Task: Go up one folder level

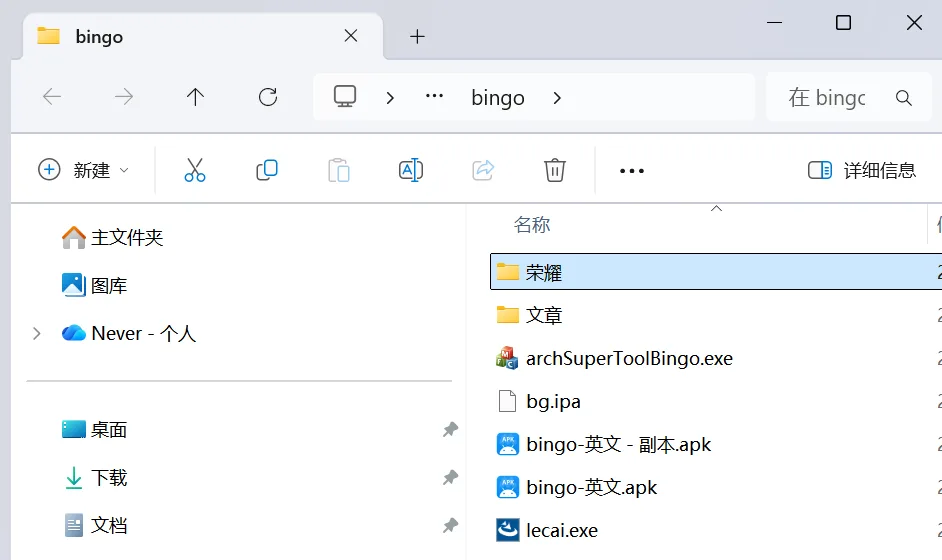Action: (x=195, y=96)
